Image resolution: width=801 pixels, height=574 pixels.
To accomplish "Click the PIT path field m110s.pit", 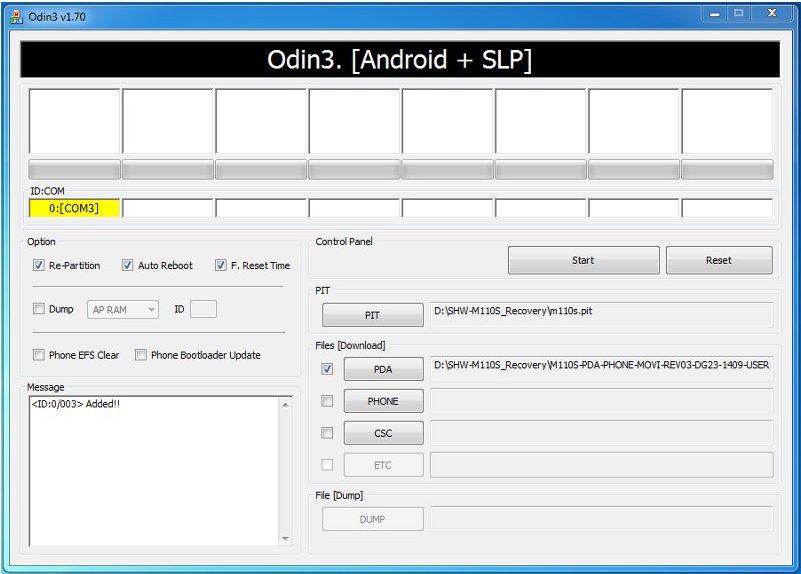I will pyautogui.click(x=602, y=314).
